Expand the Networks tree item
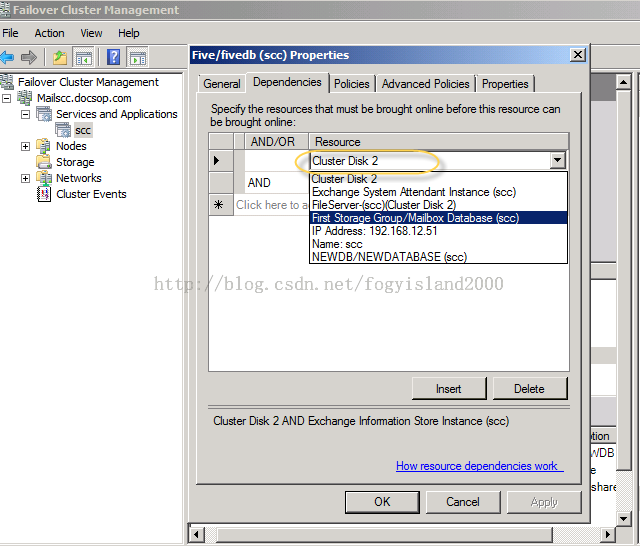This screenshot has height=546, width=640. pyautogui.click(x=25, y=178)
